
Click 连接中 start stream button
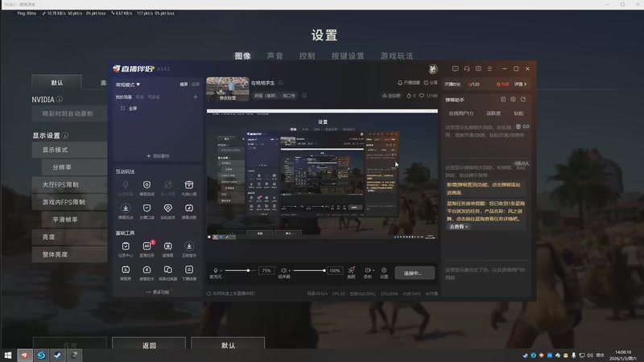415,273
